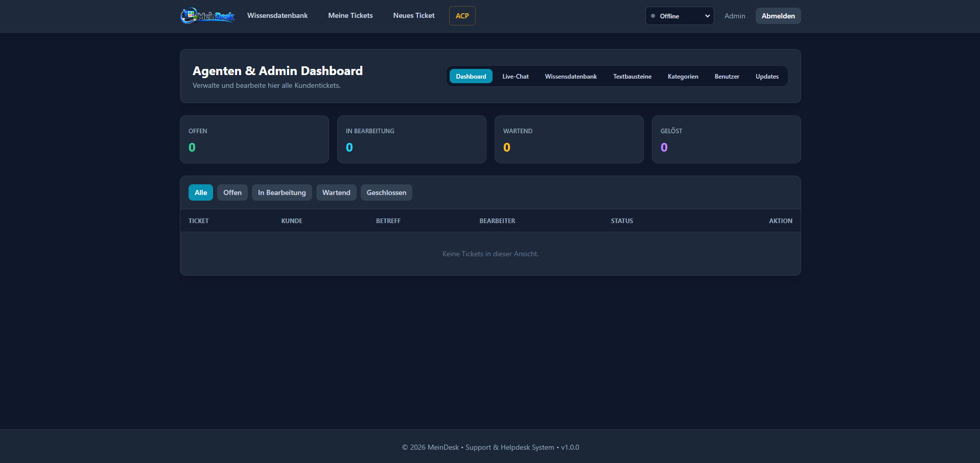The height and width of the screenshot is (463, 980).
Task: Click the Wartend stats card
Action: click(x=569, y=139)
